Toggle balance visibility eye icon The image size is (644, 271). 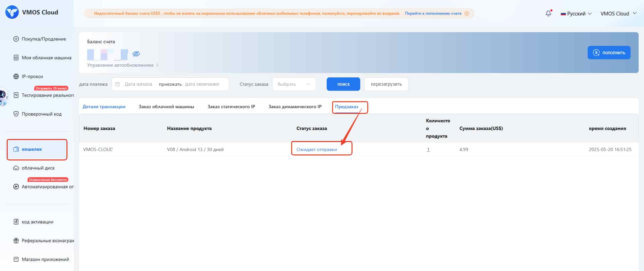pos(136,54)
